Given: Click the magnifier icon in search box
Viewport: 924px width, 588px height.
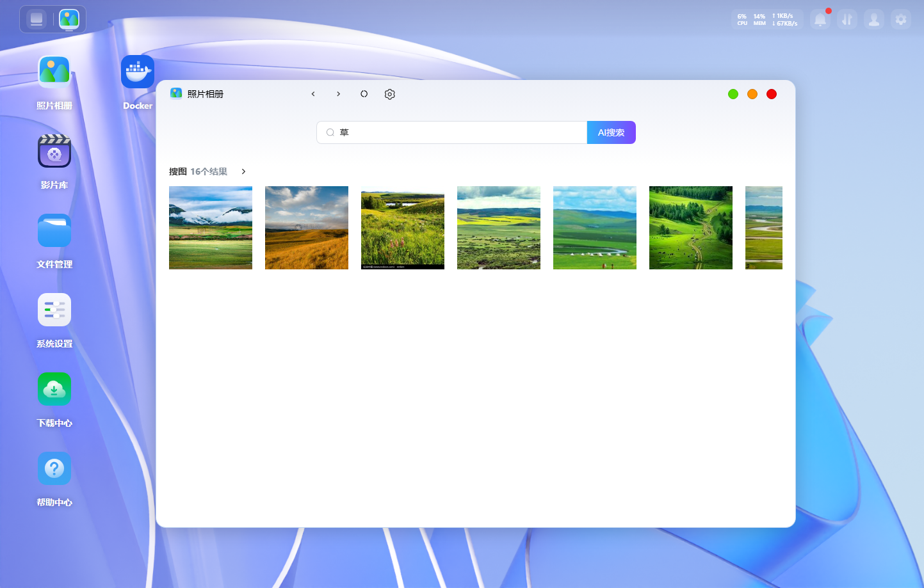Looking at the screenshot, I should pos(330,132).
